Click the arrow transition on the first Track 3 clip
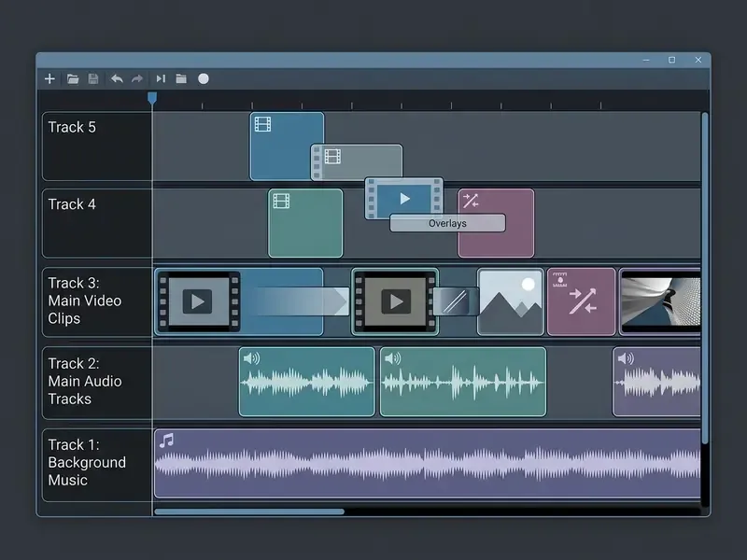 point(299,301)
